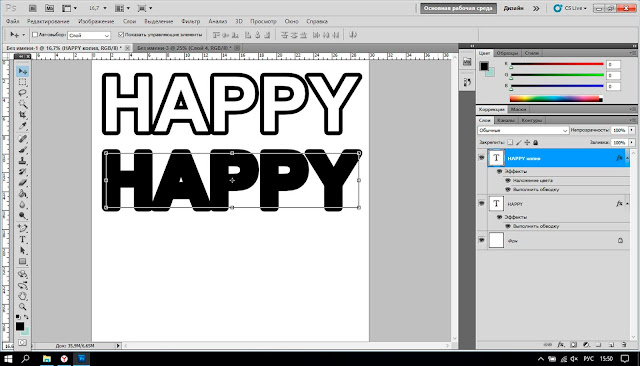The width and height of the screenshot is (640, 366).
Task: Select the Rectangular Marquee tool
Action: [x=22, y=82]
